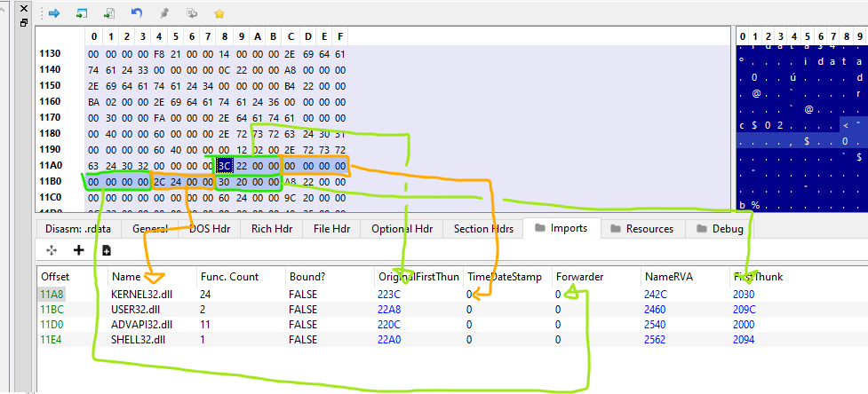Screen dimensions: 868x394
Task: Click offset 11E4 in imports table
Action: (x=52, y=339)
